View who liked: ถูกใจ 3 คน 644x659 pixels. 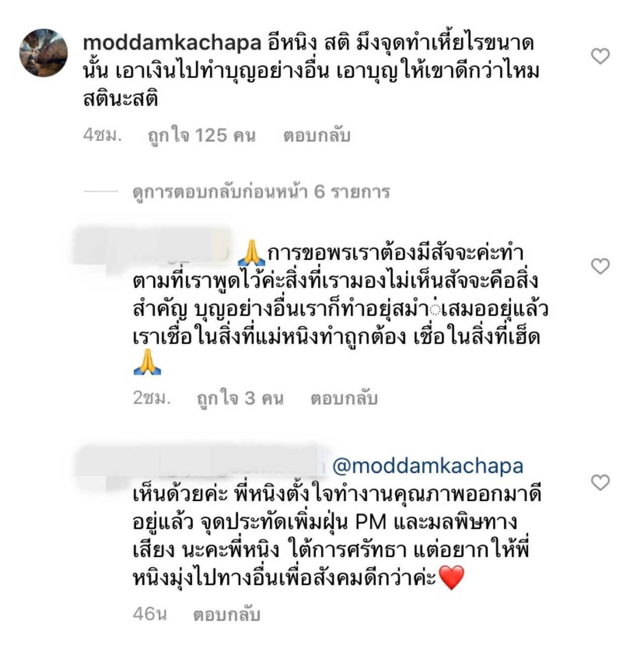tap(240, 398)
